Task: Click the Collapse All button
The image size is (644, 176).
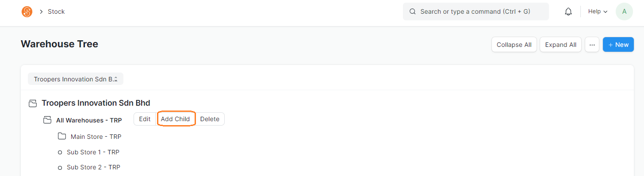Action: click(x=514, y=45)
